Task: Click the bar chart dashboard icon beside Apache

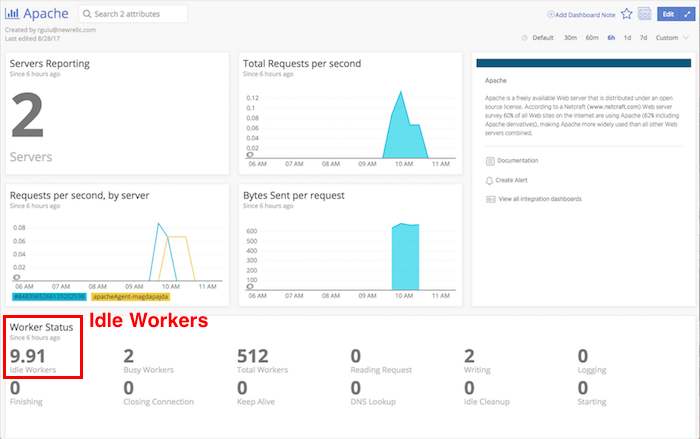Action: coord(12,13)
